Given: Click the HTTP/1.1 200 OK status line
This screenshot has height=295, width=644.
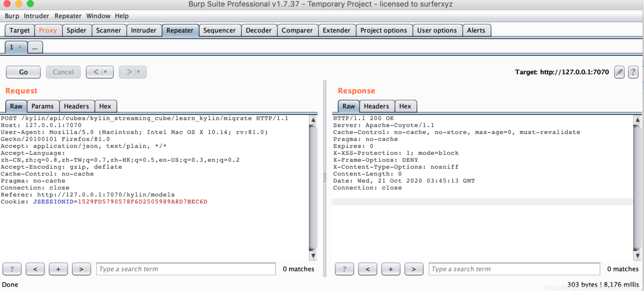Looking at the screenshot, I should pos(364,119).
